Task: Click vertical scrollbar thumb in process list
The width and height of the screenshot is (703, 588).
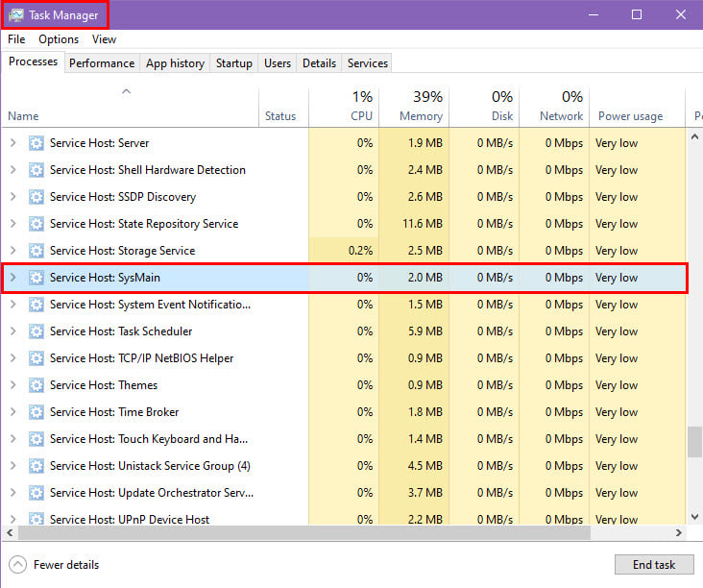Action: 695,442
